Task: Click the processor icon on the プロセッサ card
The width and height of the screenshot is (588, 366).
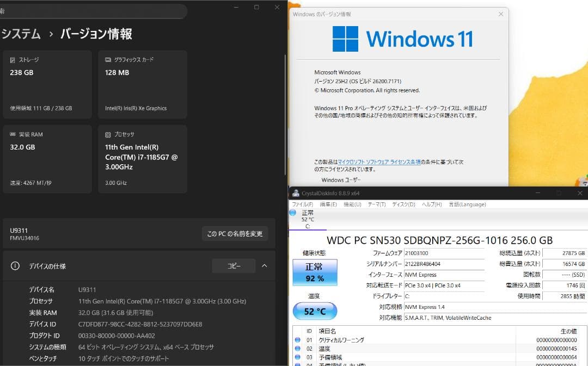Action: pyautogui.click(x=108, y=134)
